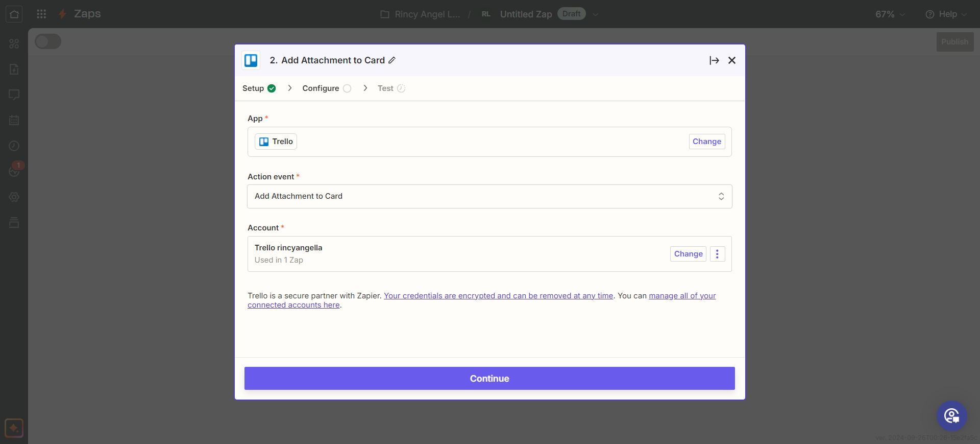Click Change button for Trello account
The image size is (980, 444).
point(688,254)
